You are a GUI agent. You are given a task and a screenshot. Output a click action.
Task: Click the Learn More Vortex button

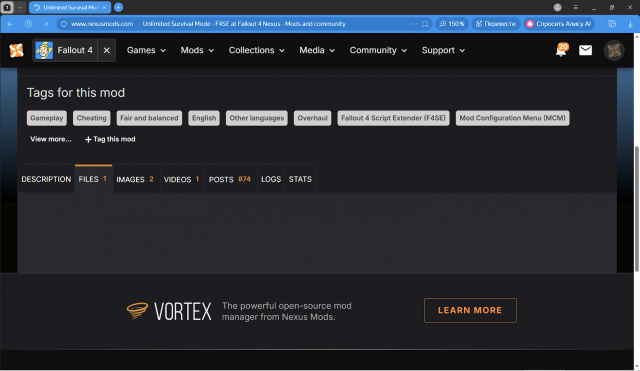click(470, 310)
